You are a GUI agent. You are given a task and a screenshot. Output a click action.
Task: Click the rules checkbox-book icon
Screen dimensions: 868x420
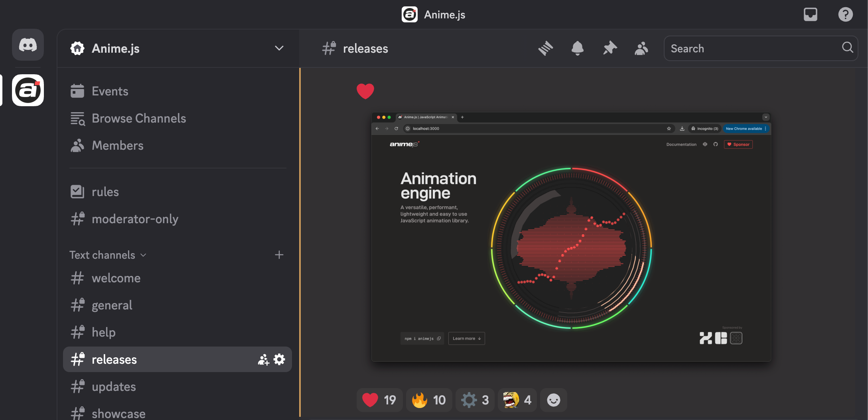pyautogui.click(x=77, y=192)
